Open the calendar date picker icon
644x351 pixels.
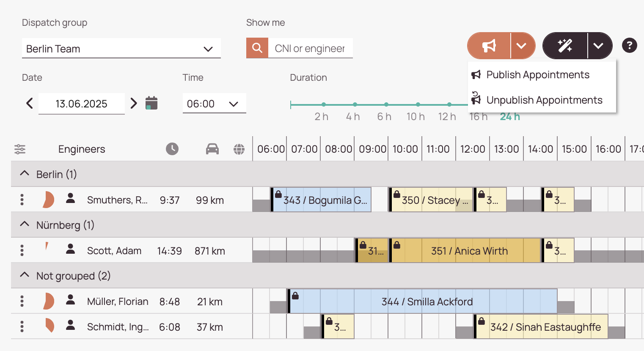click(x=151, y=103)
